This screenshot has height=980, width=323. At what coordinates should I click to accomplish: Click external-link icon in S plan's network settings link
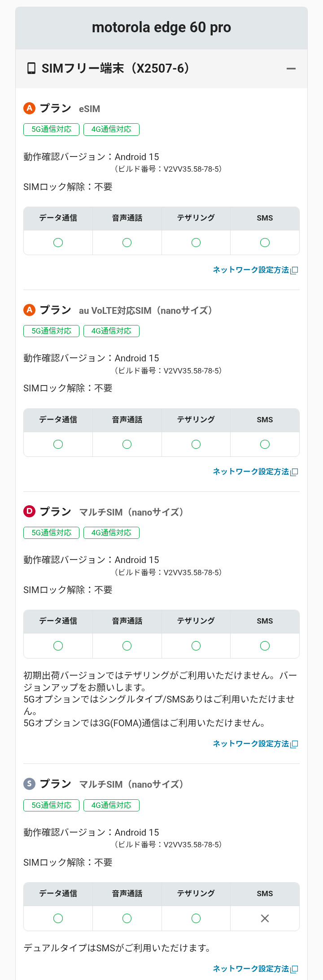(294, 969)
